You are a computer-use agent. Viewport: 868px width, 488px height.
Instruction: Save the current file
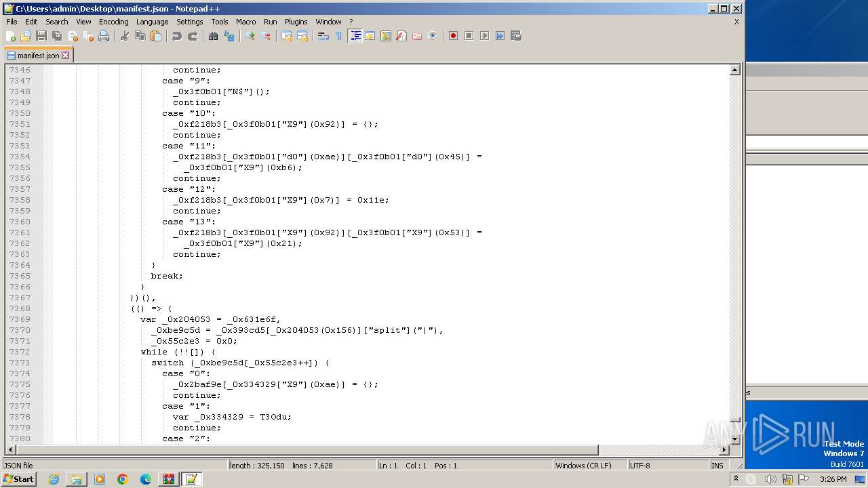point(41,36)
